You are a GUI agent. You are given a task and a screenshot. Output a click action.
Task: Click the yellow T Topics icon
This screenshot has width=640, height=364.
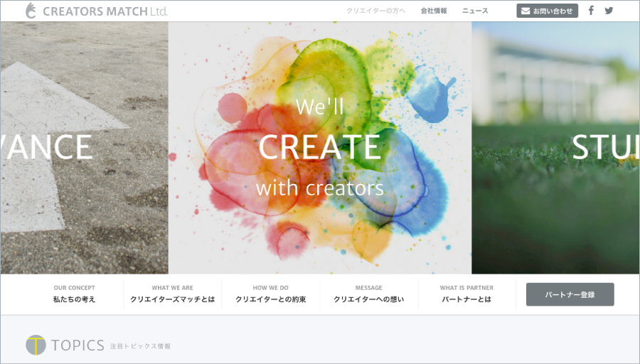click(36, 345)
